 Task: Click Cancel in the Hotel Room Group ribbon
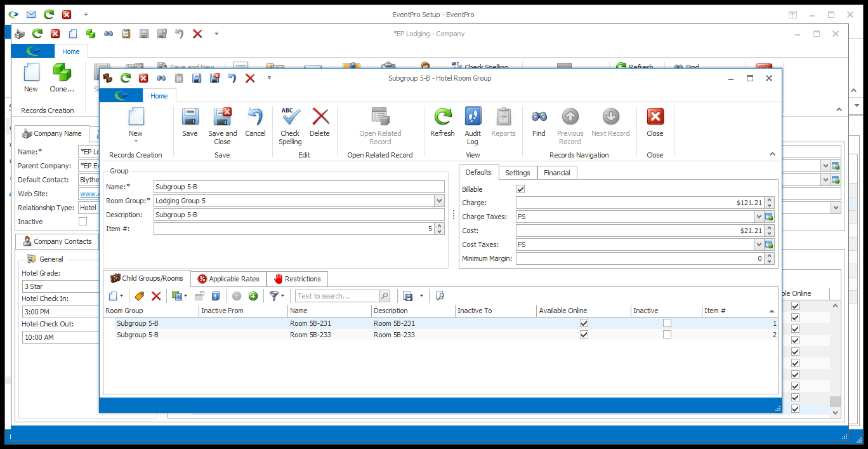(255, 122)
